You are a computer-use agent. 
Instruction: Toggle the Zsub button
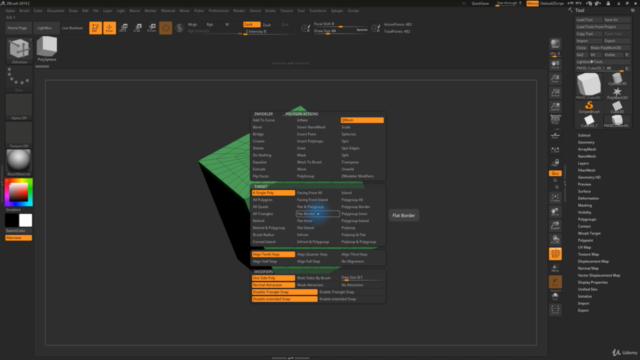268,24
